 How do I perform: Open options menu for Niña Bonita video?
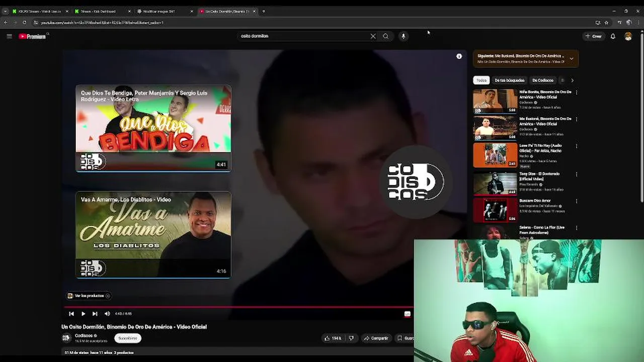pos(577,93)
